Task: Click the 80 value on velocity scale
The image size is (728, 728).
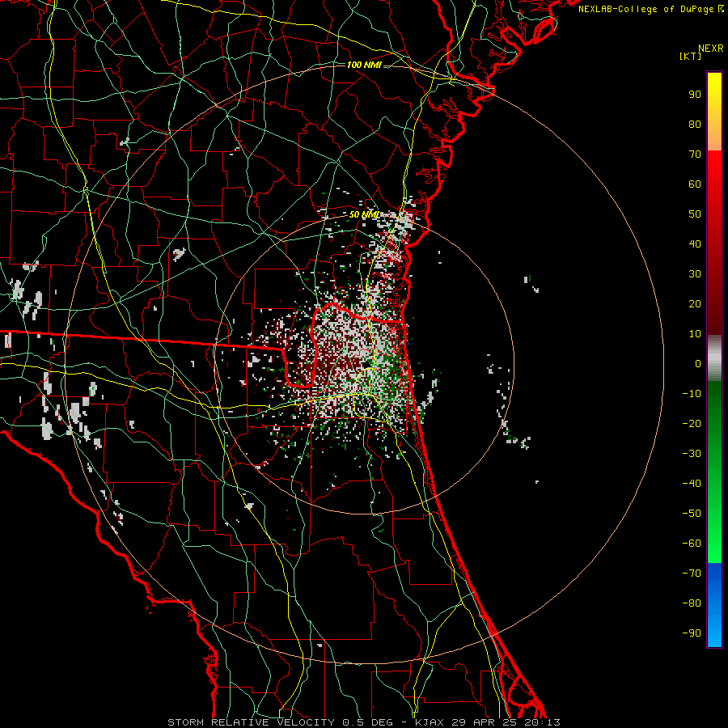Action: 695,125
